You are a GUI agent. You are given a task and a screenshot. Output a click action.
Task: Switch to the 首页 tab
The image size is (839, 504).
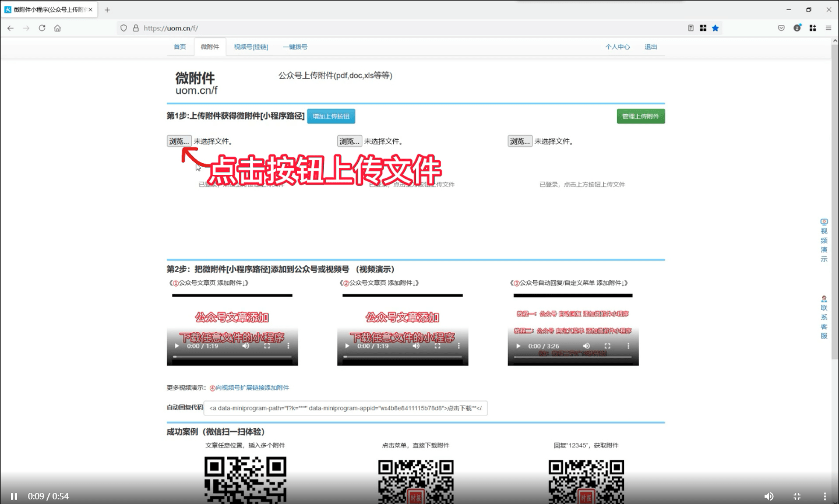coord(179,47)
